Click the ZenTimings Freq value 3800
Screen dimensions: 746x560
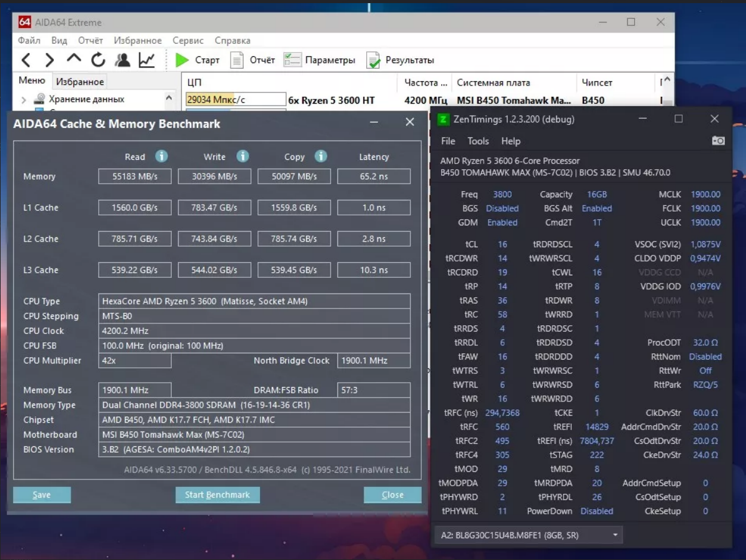coord(502,194)
